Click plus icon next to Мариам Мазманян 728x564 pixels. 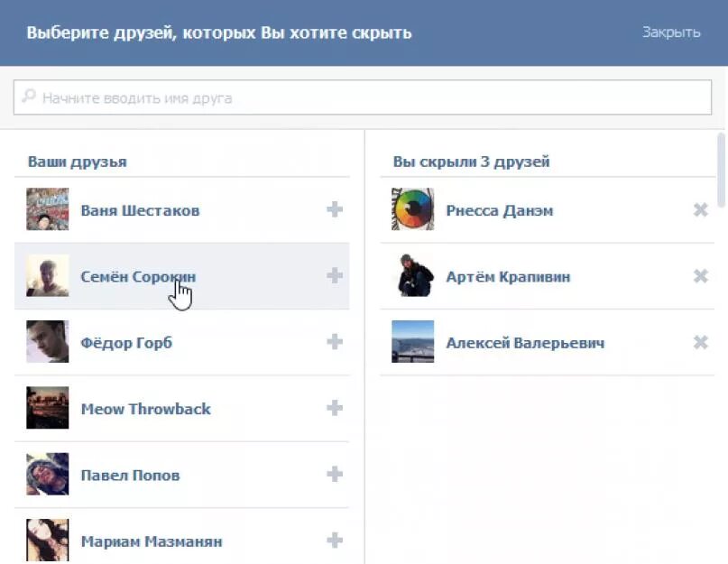click(x=335, y=541)
